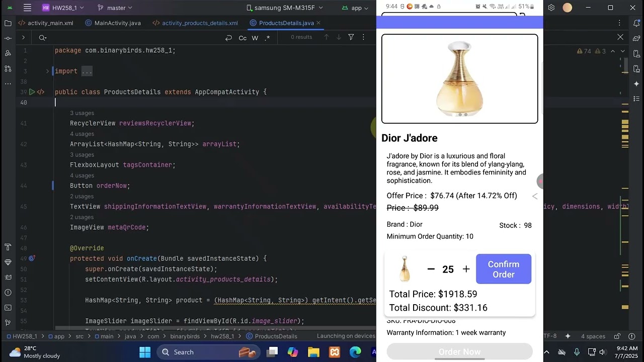Click Dior J'adore perfume image slider
This screenshot has width=644, height=362.
(459, 78)
